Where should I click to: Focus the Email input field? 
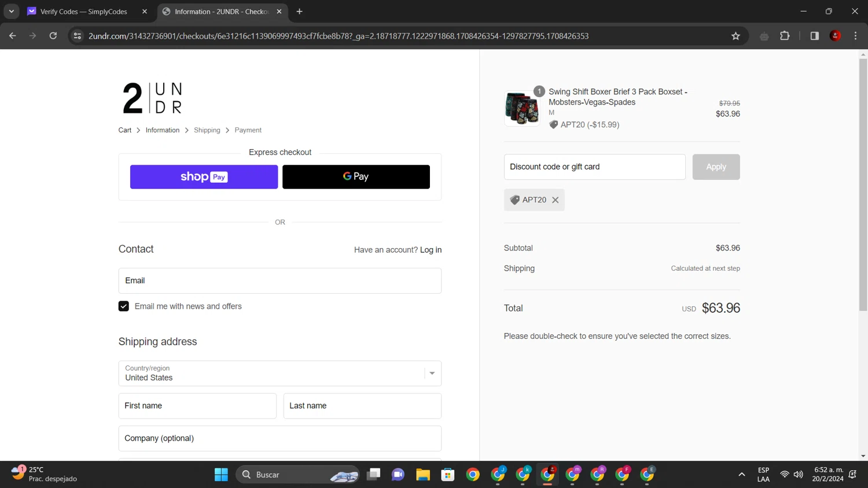280,280
